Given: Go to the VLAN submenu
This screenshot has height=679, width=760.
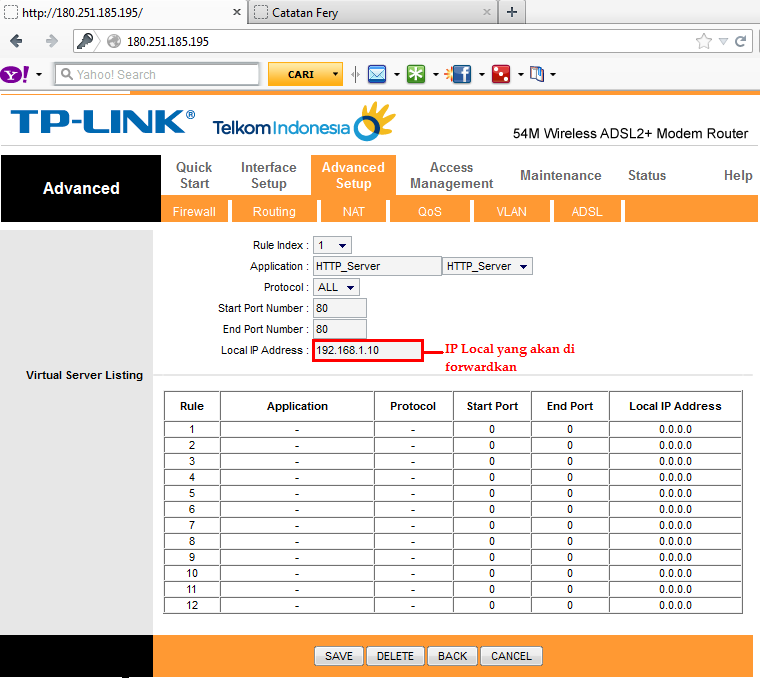Looking at the screenshot, I should tap(511, 212).
